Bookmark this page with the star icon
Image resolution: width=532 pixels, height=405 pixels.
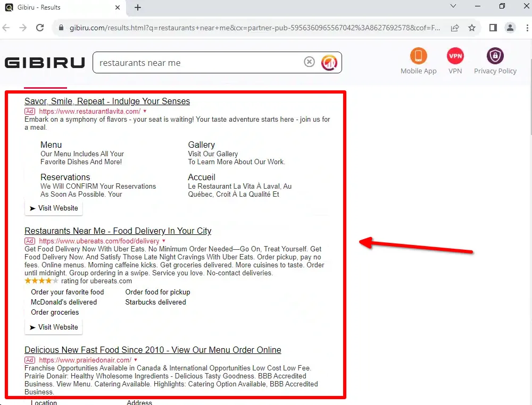(471, 28)
